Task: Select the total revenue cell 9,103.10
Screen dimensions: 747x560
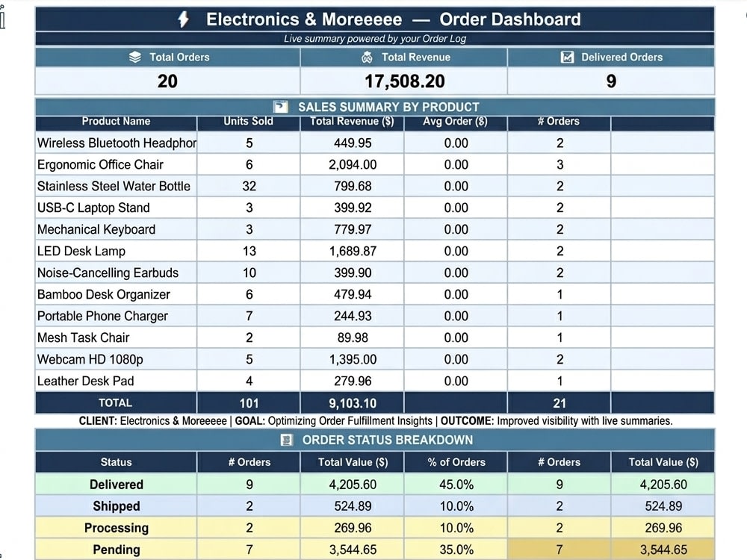Action: pyautogui.click(x=352, y=403)
